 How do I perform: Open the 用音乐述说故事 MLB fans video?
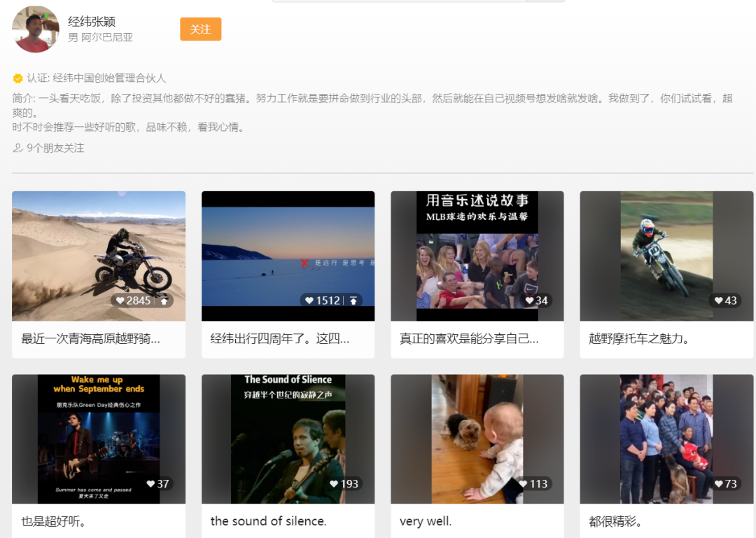pyautogui.click(x=477, y=256)
